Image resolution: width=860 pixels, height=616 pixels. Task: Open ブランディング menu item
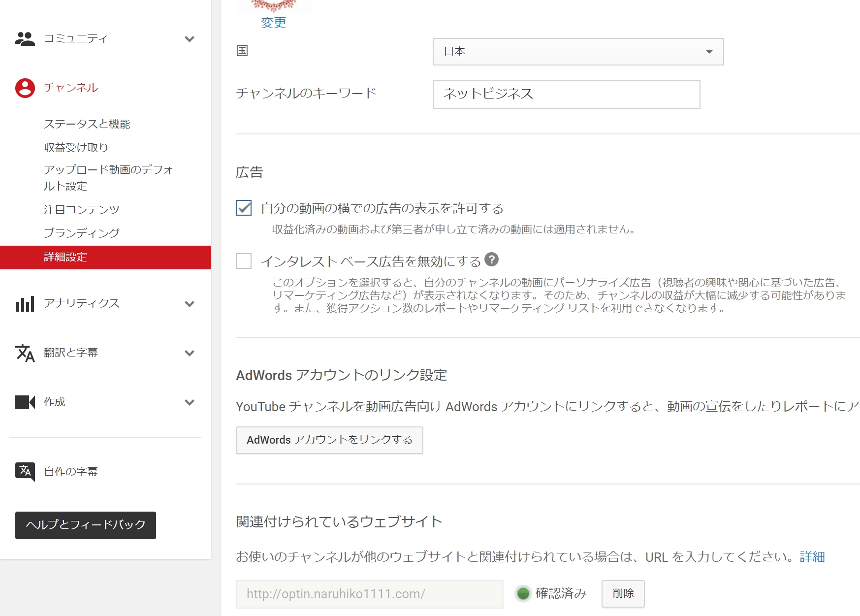82,233
